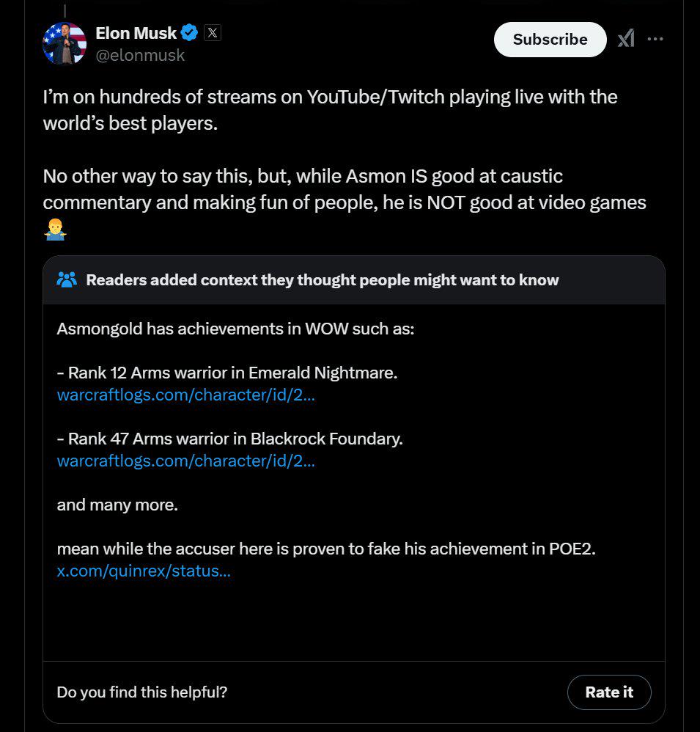Open warcraftlogs link under Blackrock Foundary
Viewport: 700px width, 732px height.
coord(185,461)
